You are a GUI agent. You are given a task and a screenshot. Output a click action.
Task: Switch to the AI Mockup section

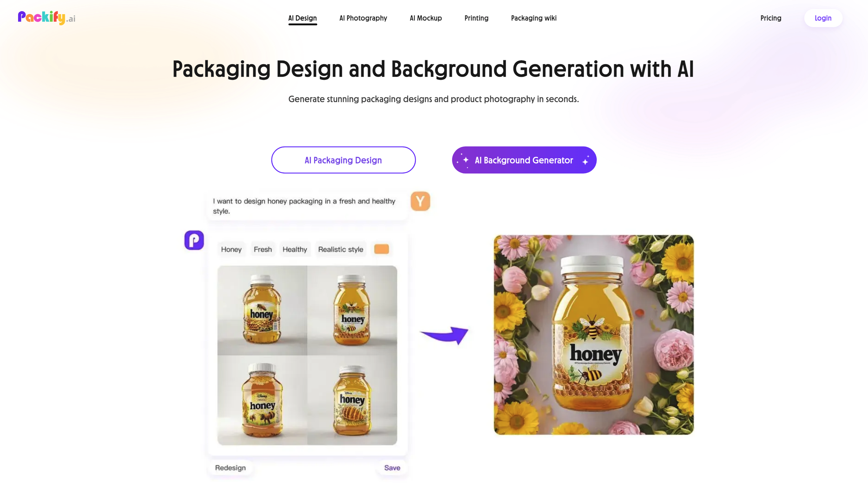click(425, 18)
